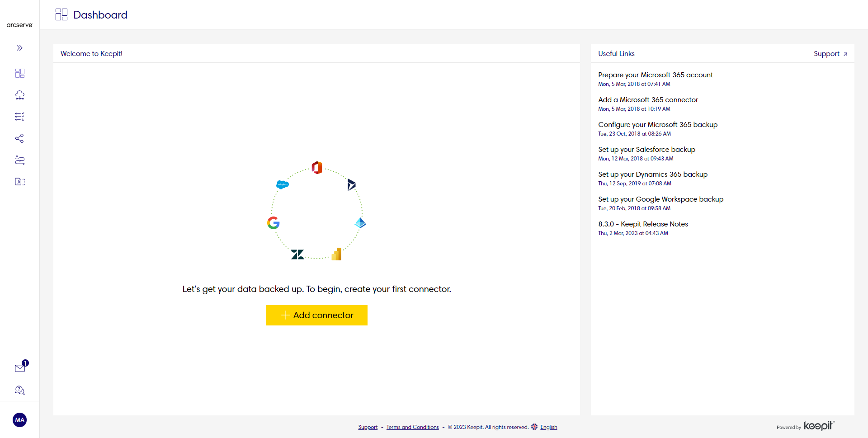The image size is (868, 438).
Task: Click the yellow Add connector button
Action: 316,315
